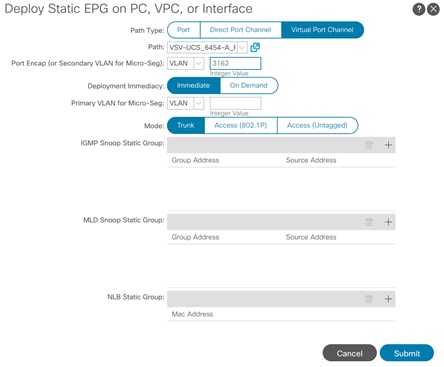The height and width of the screenshot is (367, 444).
Task: Add an NLB Static Group entry
Action: click(x=388, y=299)
